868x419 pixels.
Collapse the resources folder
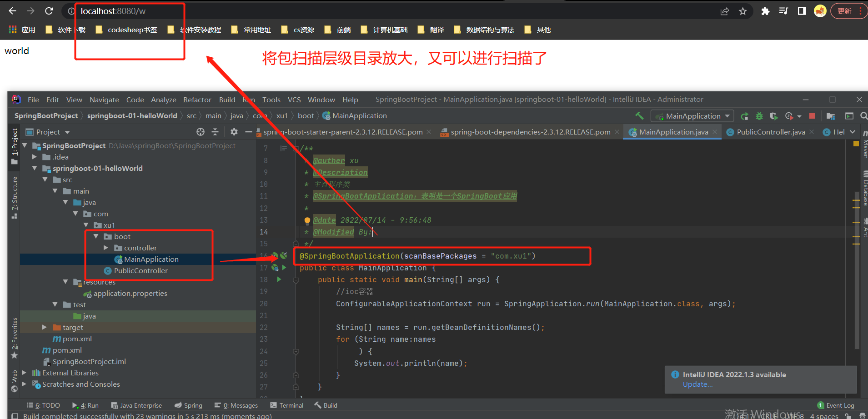click(65, 282)
